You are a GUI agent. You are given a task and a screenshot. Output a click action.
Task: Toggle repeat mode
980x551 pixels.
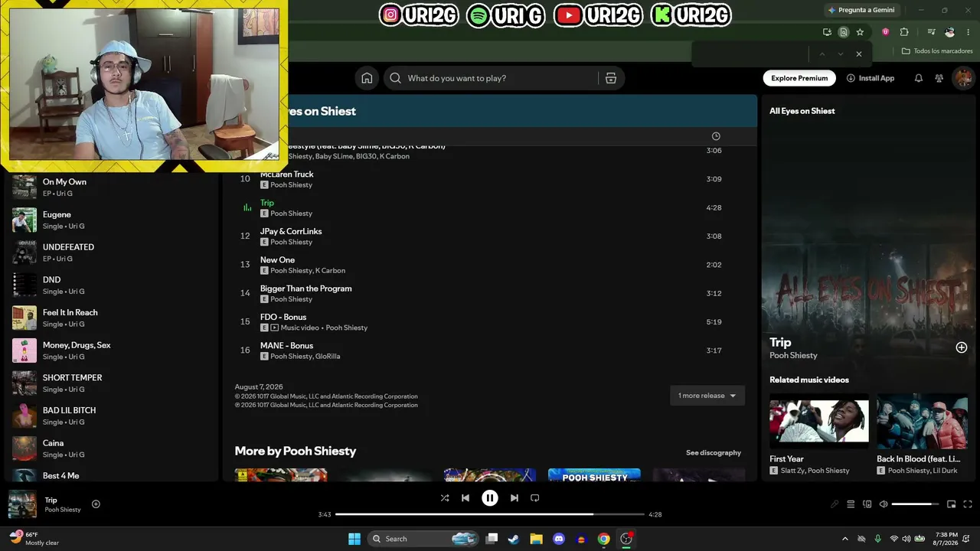(x=535, y=498)
